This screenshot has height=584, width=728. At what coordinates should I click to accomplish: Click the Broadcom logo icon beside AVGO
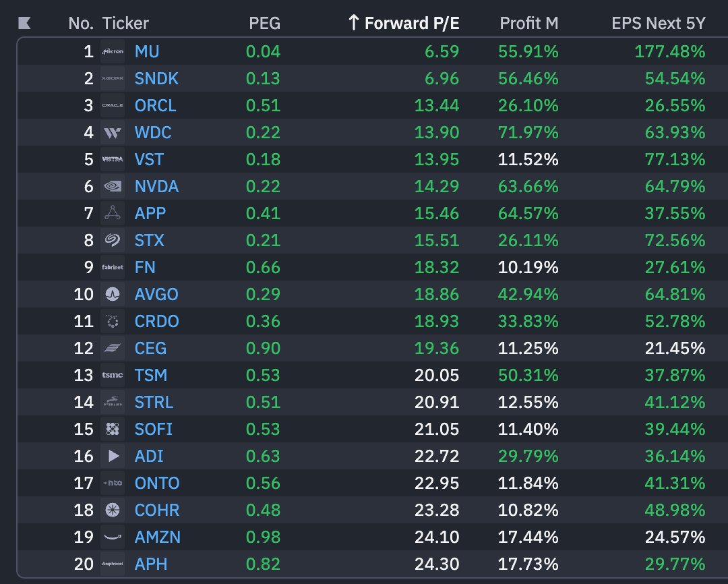click(x=113, y=294)
